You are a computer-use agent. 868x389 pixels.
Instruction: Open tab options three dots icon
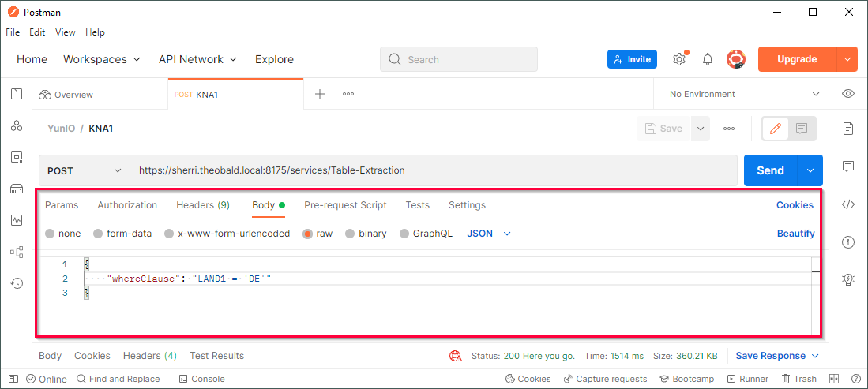click(348, 94)
